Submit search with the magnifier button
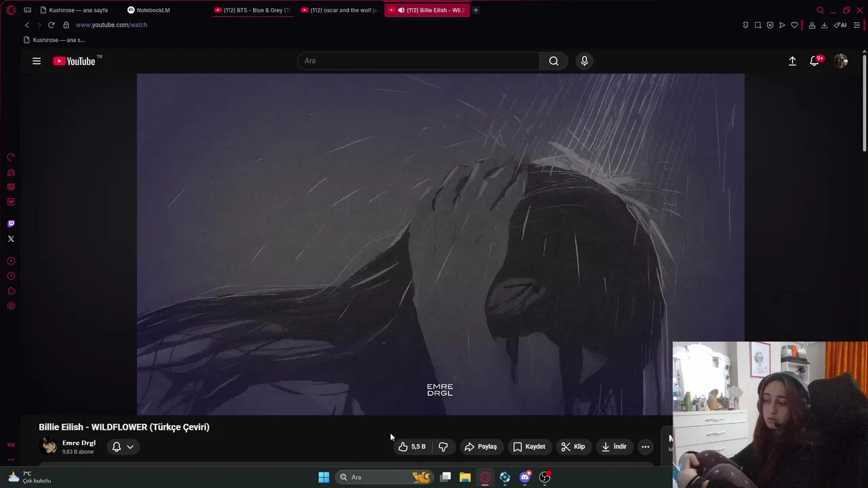This screenshot has height=488, width=868. [554, 61]
